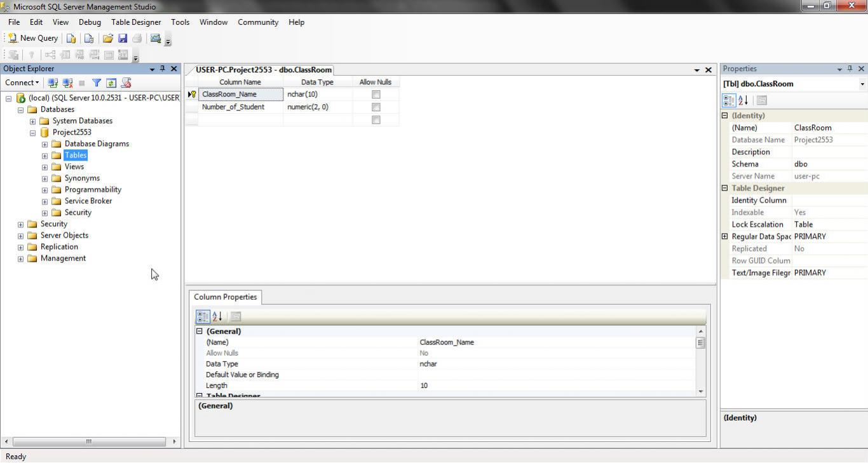This screenshot has width=868, height=463.
Task: Click the SQL Server Compact query icon
Action: click(89, 39)
